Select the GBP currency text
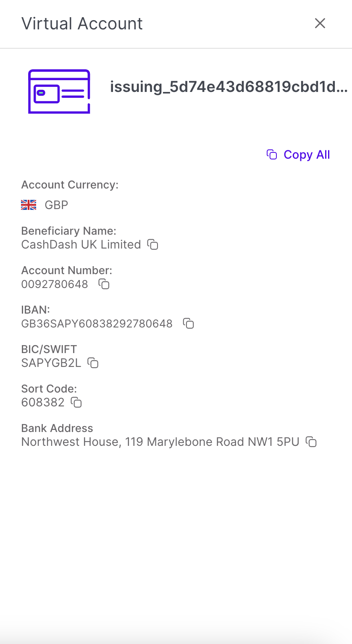The image size is (352, 644). [x=56, y=205]
